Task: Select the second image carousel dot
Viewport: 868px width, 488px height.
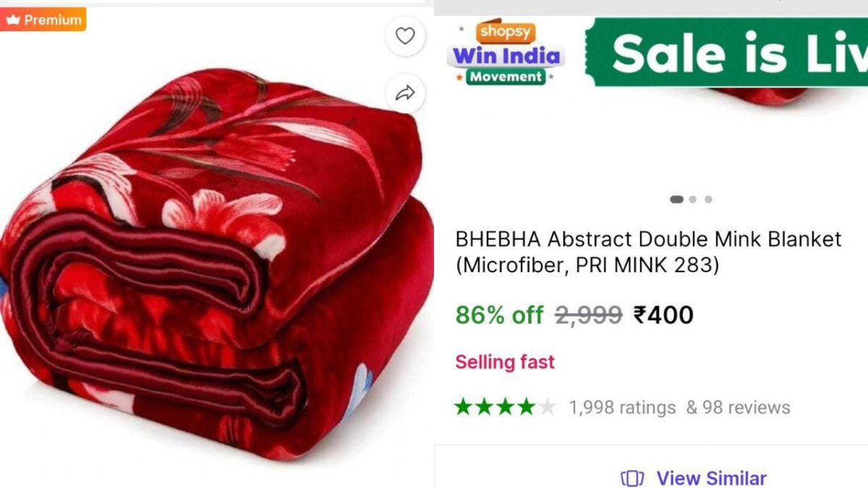Action: pos(693,199)
